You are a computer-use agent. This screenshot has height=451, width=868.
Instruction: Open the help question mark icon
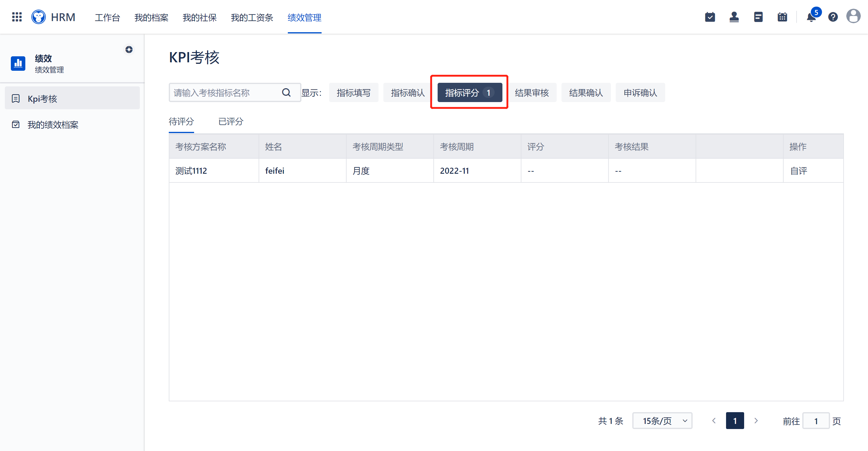pyautogui.click(x=833, y=17)
